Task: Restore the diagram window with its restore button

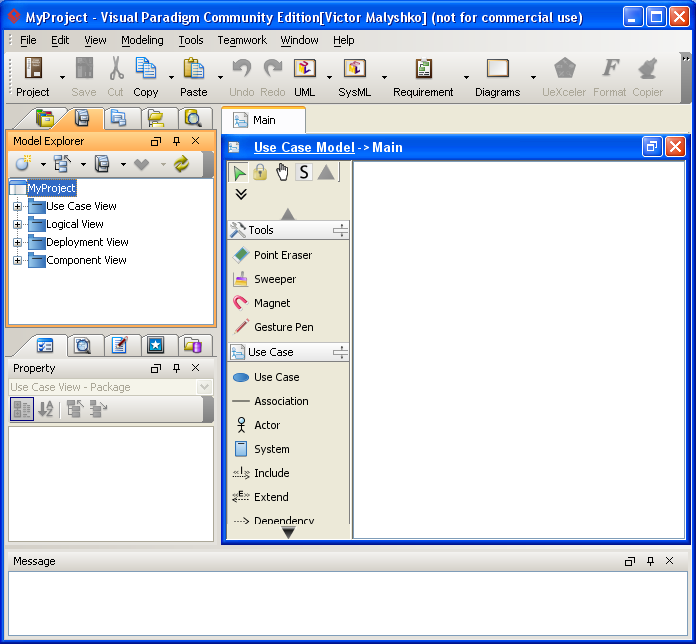Action: pos(652,146)
